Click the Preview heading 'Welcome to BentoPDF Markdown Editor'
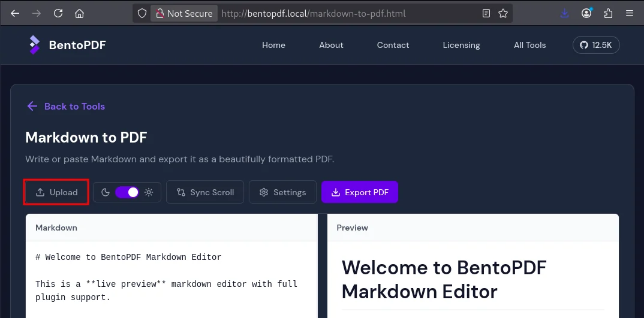Viewport: 644px width, 318px height. 444,280
